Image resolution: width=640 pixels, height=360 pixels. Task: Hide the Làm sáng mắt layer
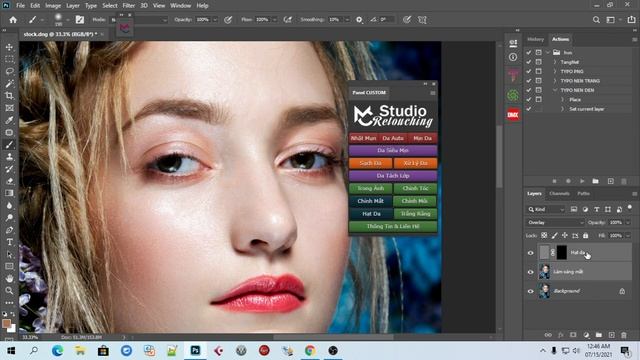pyautogui.click(x=531, y=272)
